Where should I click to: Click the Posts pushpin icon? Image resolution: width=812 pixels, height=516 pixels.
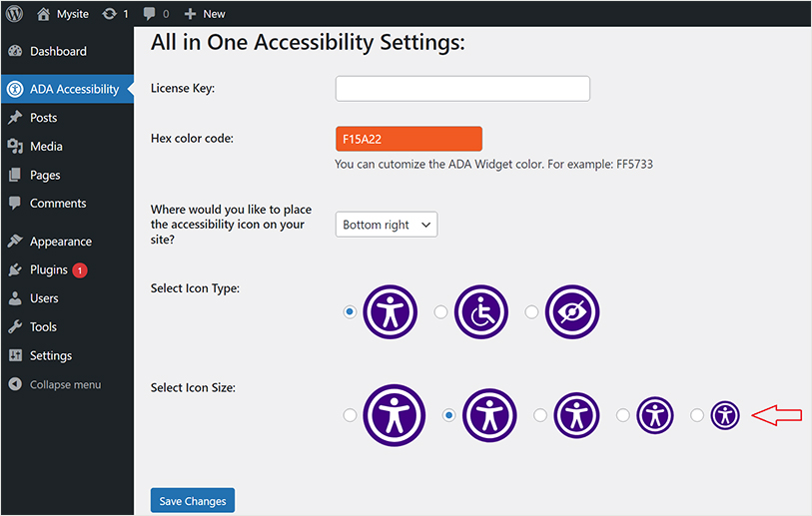point(16,118)
